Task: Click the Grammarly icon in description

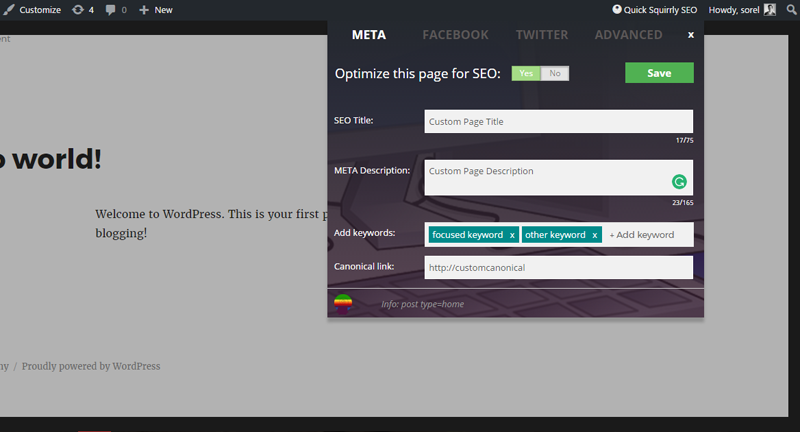Action: click(x=679, y=182)
